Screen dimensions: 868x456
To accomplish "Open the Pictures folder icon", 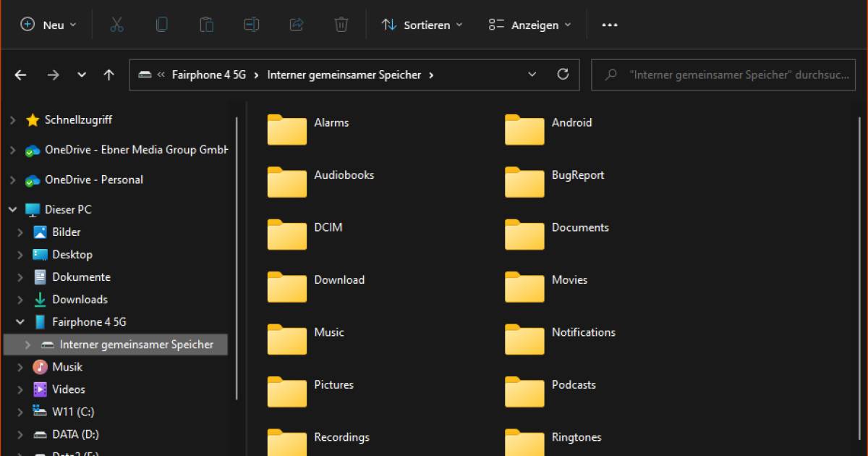I will 286,391.
